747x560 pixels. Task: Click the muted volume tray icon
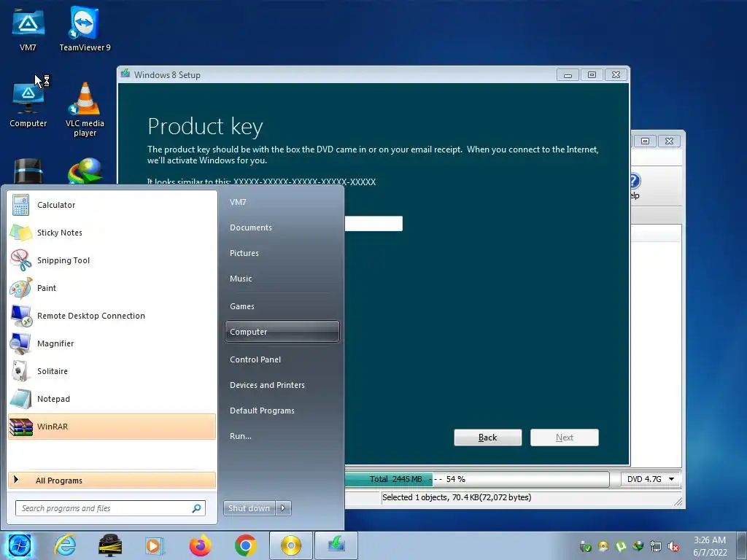click(673, 547)
